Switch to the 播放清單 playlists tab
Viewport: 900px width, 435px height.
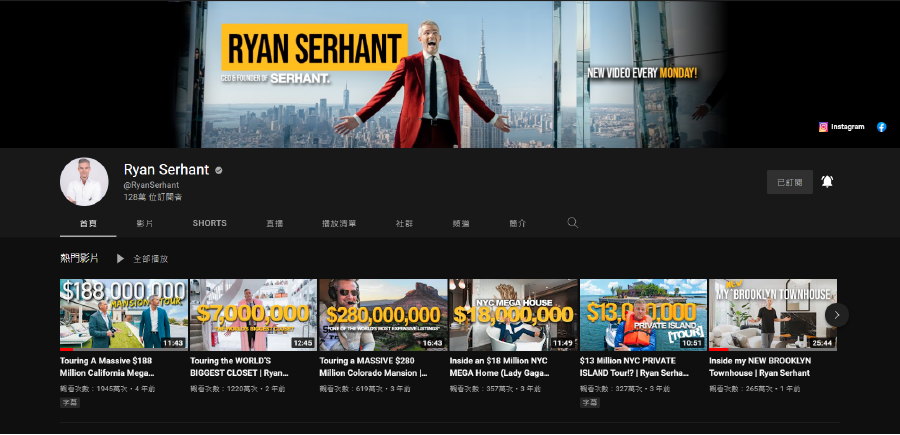pyautogui.click(x=339, y=223)
